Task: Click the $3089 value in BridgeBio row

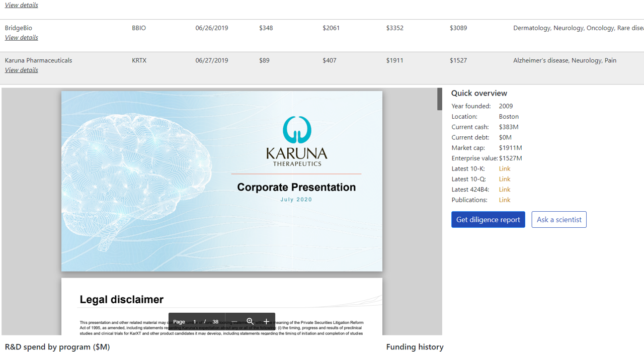Action: tap(458, 28)
